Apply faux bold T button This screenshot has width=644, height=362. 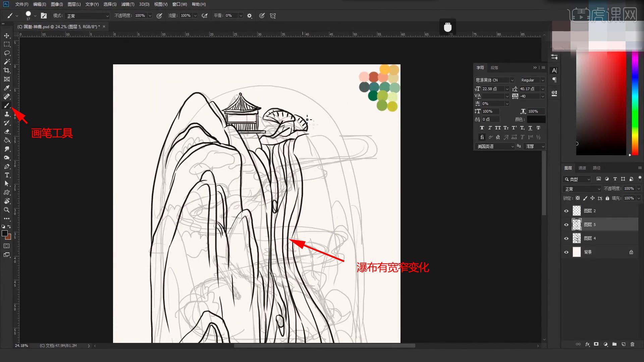point(482,128)
